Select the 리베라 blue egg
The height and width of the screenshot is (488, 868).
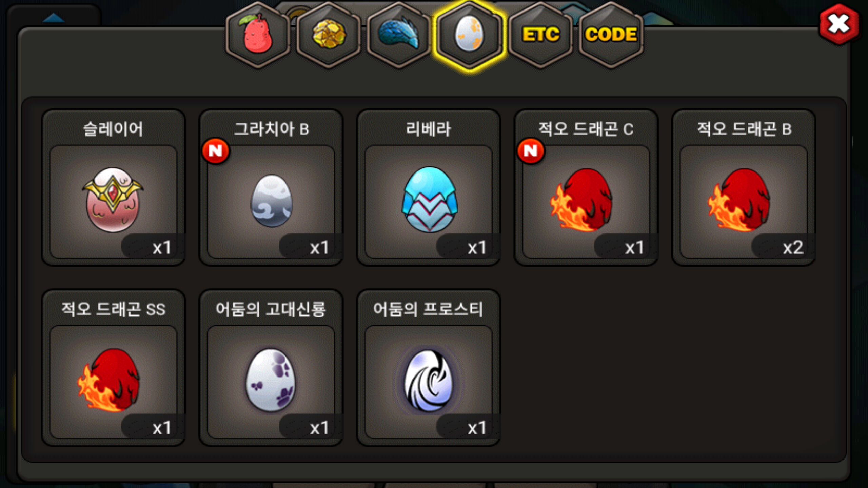[429, 187]
